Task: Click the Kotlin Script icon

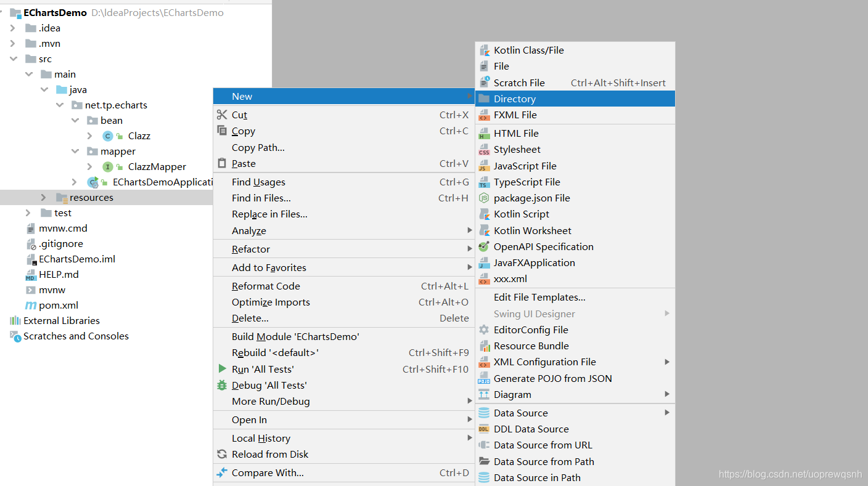Action: [x=484, y=214]
